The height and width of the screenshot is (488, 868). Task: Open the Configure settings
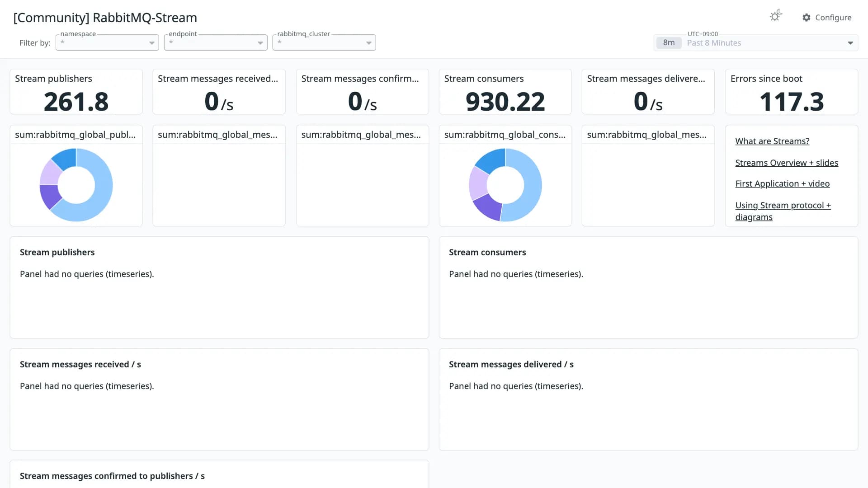[827, 18]
